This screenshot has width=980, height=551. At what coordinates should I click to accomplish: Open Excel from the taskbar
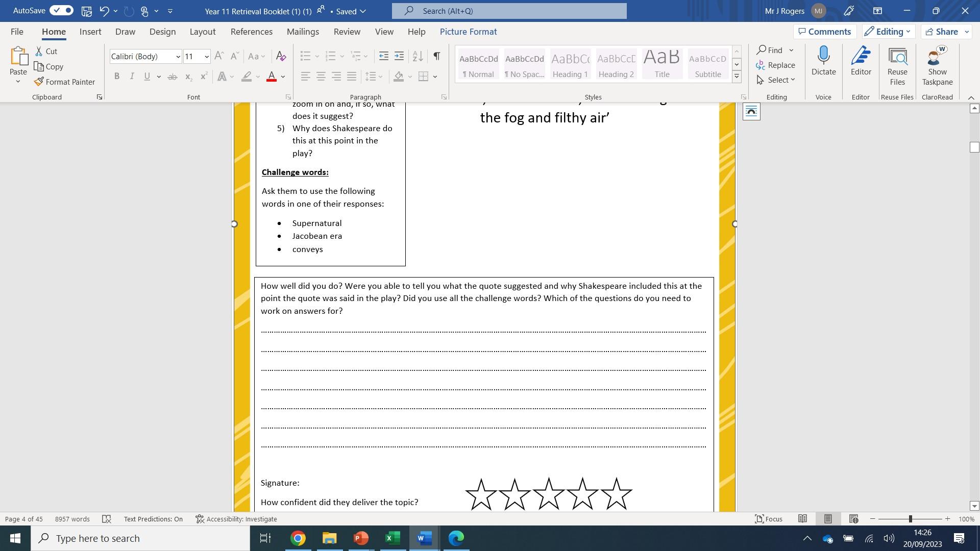point(393,538)
